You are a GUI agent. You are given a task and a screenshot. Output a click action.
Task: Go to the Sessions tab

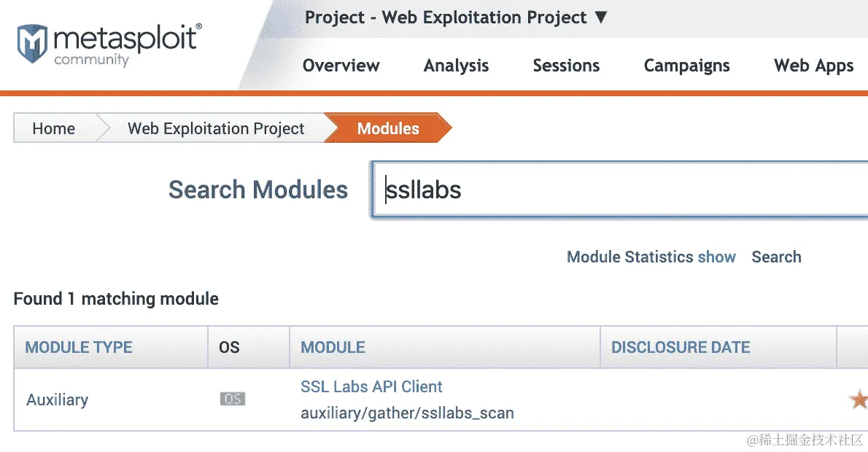[566, 66]
